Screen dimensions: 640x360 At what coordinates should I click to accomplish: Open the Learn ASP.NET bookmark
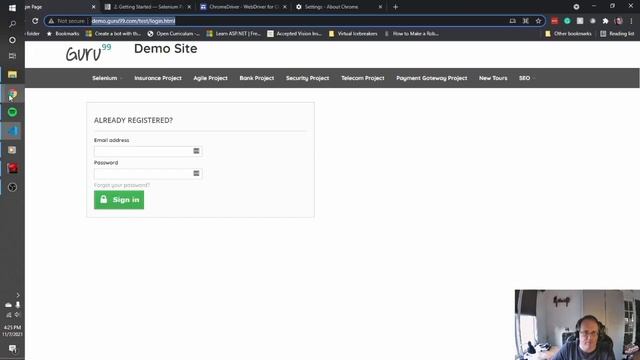coord(233,33)
